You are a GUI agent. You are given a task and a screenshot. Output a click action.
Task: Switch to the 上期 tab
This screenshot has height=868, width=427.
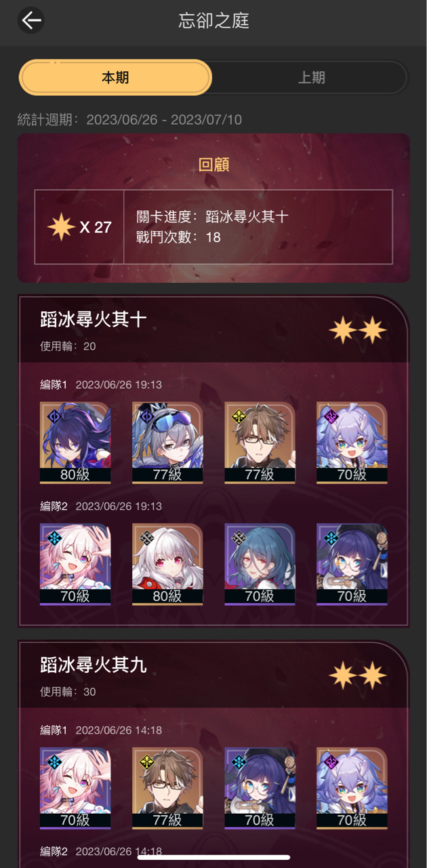coord(311,77)
